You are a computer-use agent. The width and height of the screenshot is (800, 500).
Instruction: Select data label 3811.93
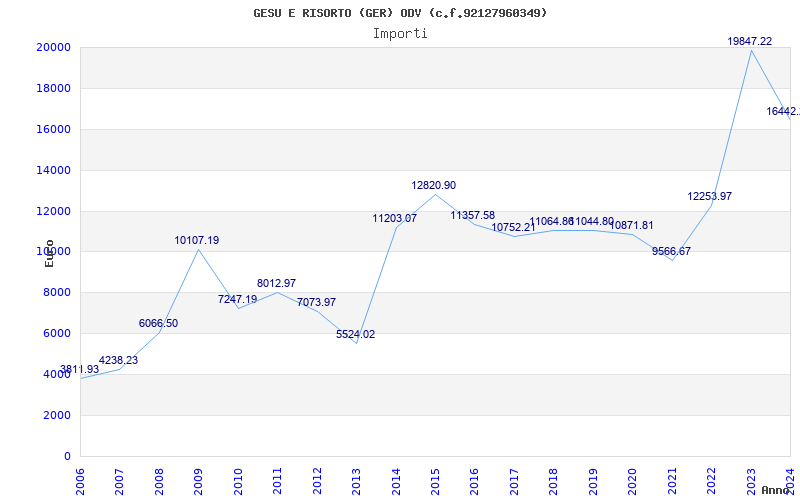pos(79,369)
